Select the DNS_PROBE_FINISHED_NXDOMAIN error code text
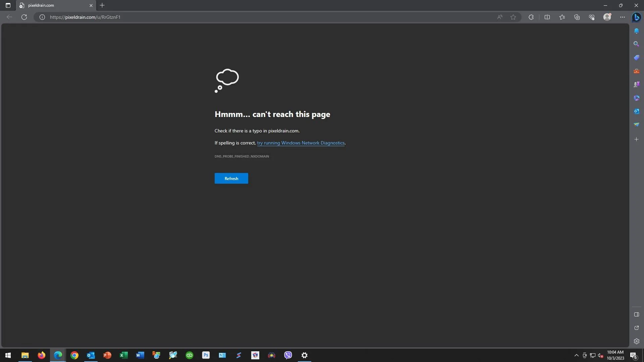 (x=242, y=156)
